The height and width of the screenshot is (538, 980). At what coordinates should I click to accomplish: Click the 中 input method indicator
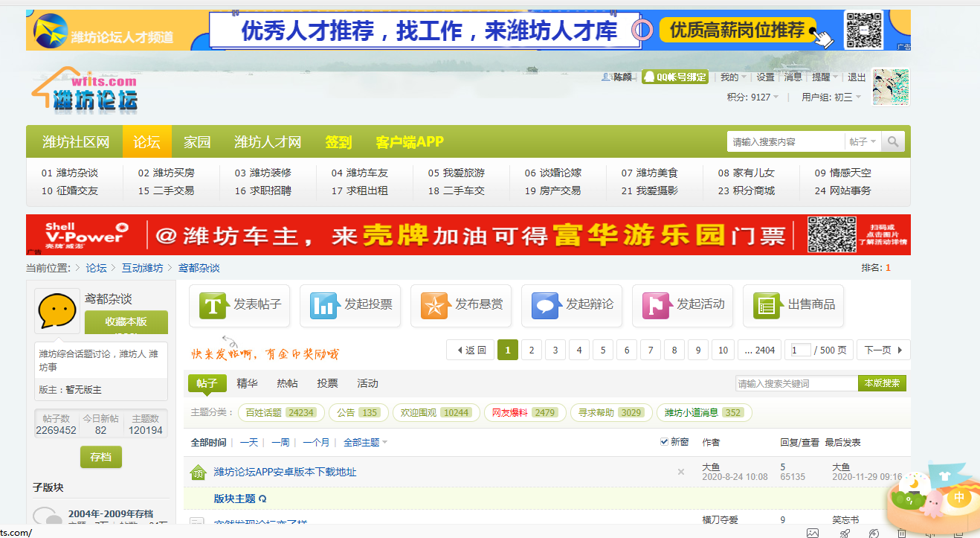tap(959, 497)
